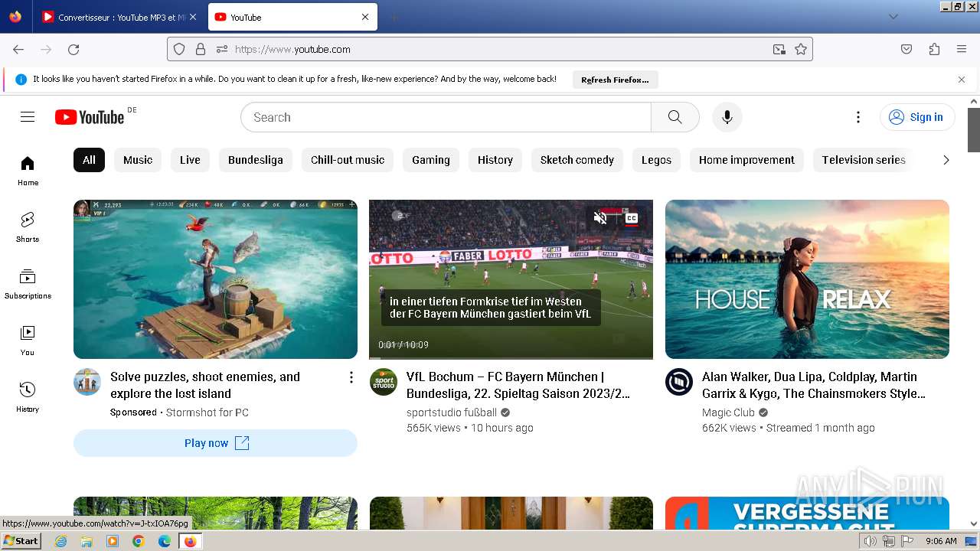The height and width of the screenshot is (551, 980).
Task: Open Magic Club channel avatar
Action: point(679,382)
